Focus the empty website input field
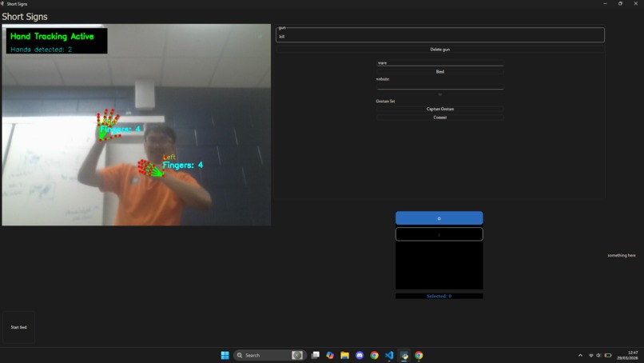This screenshot has width=644, height=363. (440, 86)
